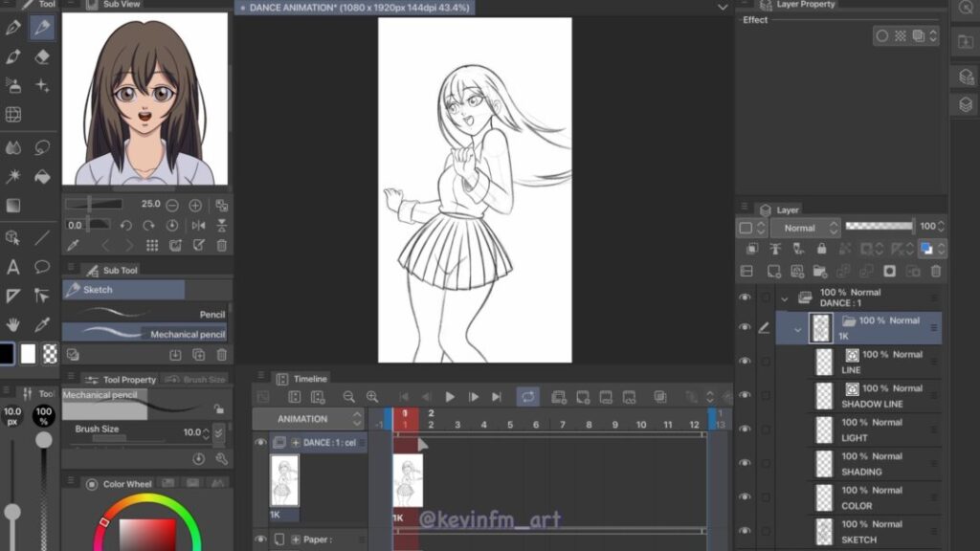Collapse the 1K layer folder
Viewport: 980px width, 551px height.
point(797,329)
